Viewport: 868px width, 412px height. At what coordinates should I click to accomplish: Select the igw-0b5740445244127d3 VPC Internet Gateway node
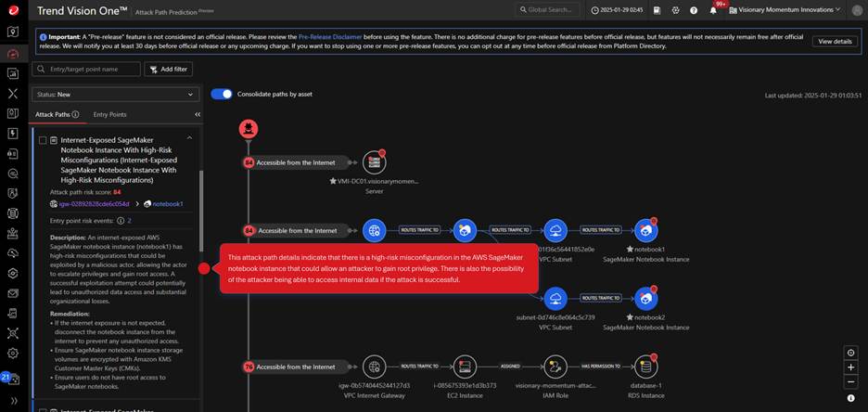click(x=375, y=366)
